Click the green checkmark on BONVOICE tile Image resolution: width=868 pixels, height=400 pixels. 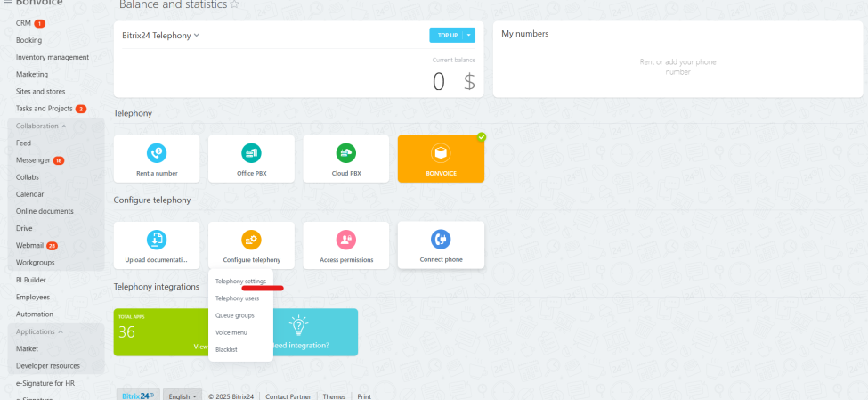point(482,137)
